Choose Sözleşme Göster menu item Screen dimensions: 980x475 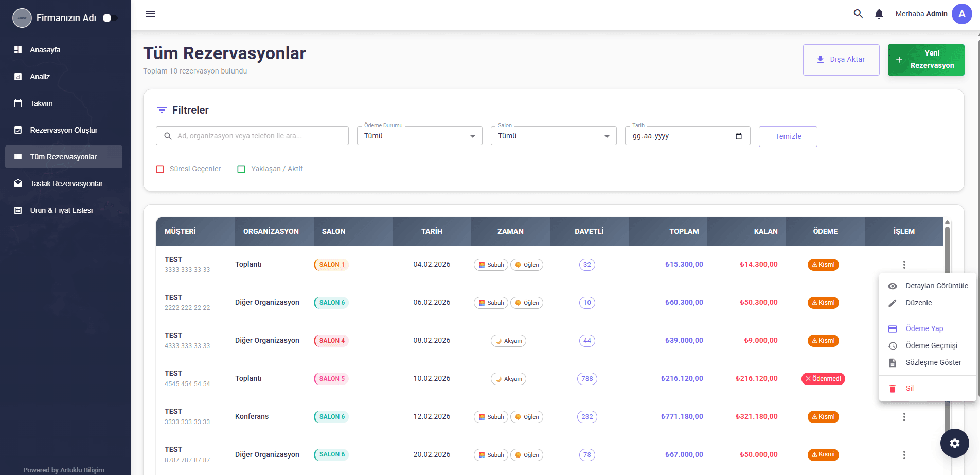point(928,362)
